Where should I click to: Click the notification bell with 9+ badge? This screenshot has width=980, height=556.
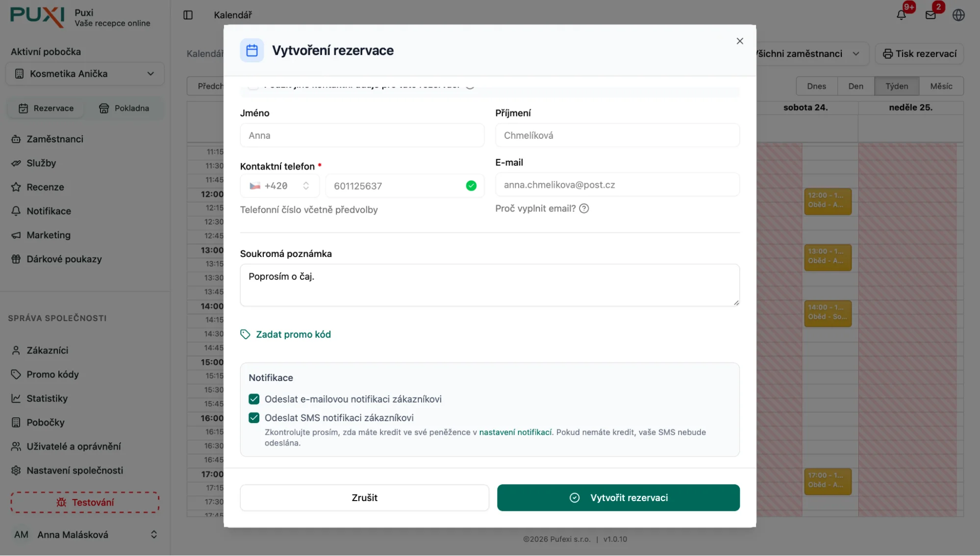(901, 15)
